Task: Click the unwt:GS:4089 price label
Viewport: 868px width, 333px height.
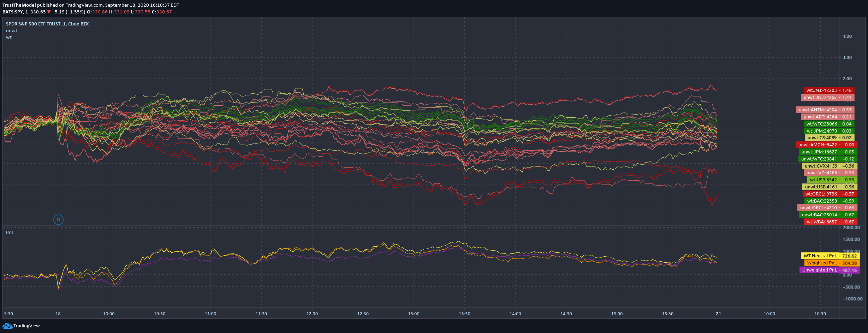Action: [x=829, y=138]
